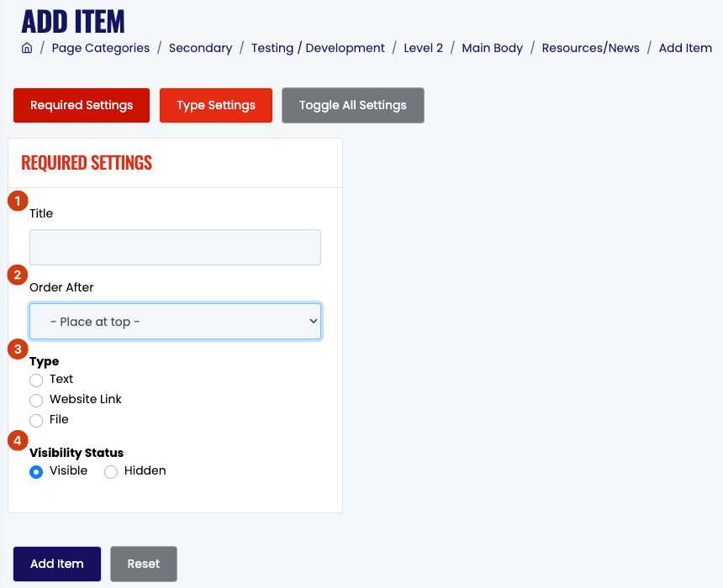Go to Secondary breadcrumb link

click(201, 48)
